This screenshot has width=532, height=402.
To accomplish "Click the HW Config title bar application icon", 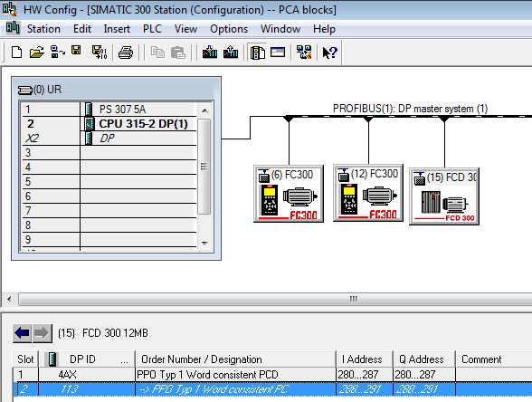I will coord(9,9).
